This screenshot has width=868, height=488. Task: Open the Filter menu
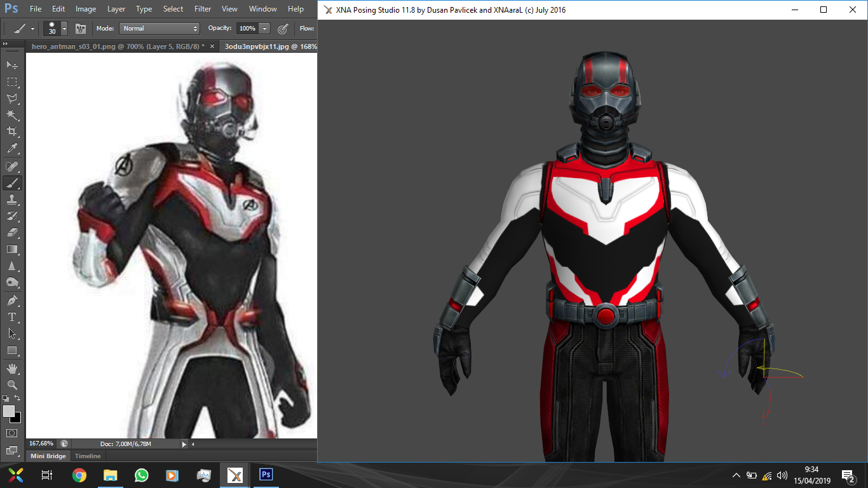click(203, 9)
